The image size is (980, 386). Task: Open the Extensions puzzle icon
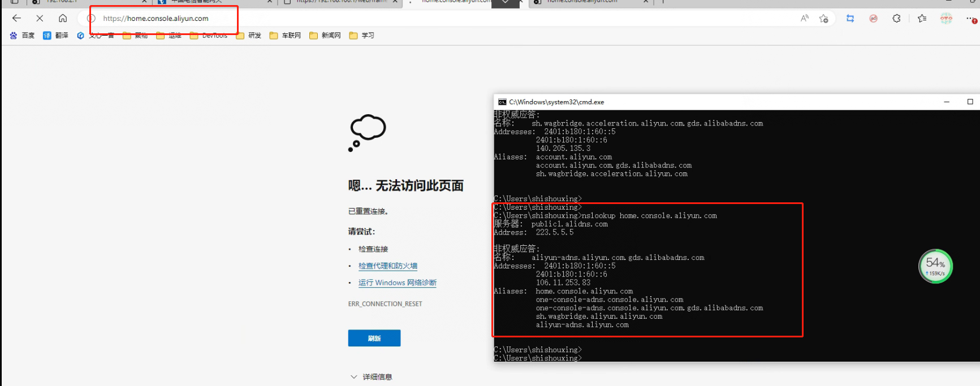pos(896,18)
